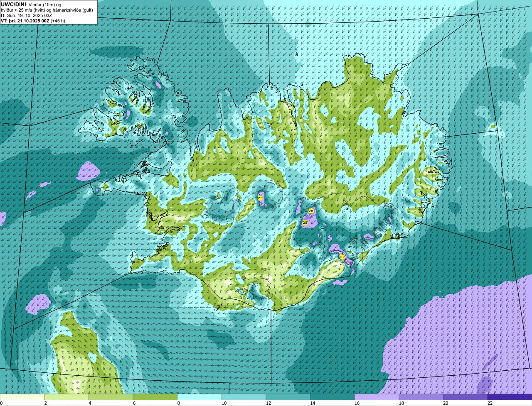Pick the 10–12 m/s light teal legend swatch
This screenshot has width=532, height=406.
(244, 397)
